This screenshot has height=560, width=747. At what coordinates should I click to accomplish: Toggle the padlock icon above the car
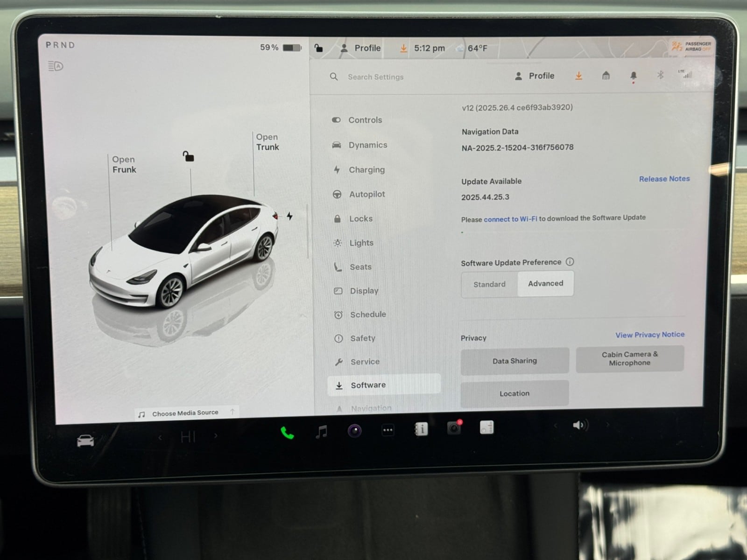188,156
